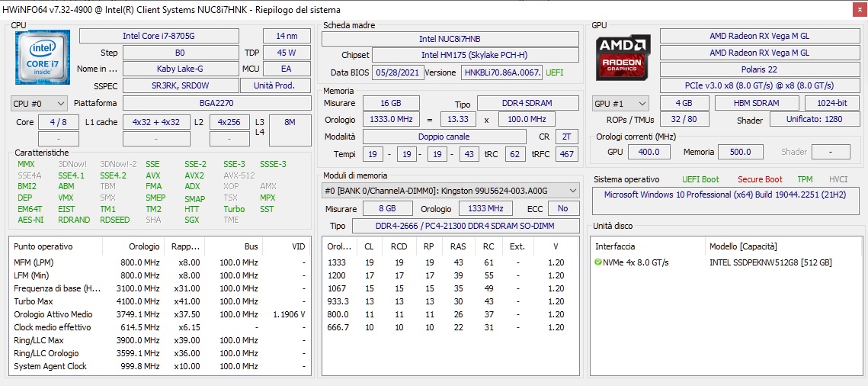Image resolution: width=868 pixels, height=386 pixels.
Task: Open the CPU #0 selector dropdown
Action: pyautogui.click(x=40, y=103)
